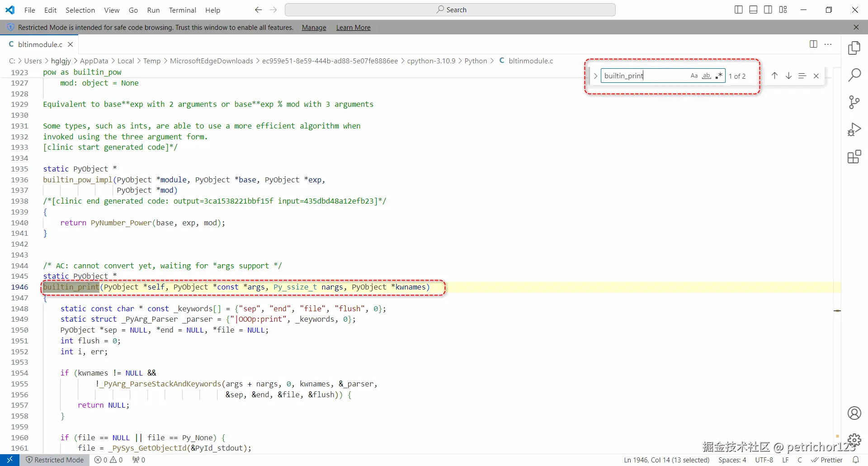This screenshot has width=868, height=466.
Task: Close the Restricted Mode notification banner
Action: coord(856,27)
